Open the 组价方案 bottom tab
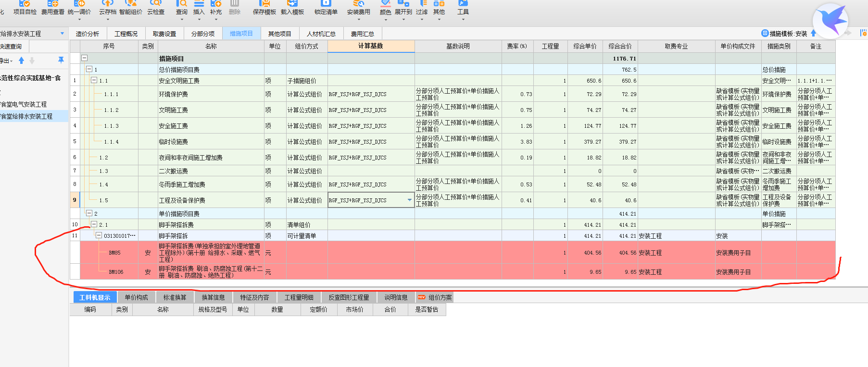868x367 pixels. (435, 297)
